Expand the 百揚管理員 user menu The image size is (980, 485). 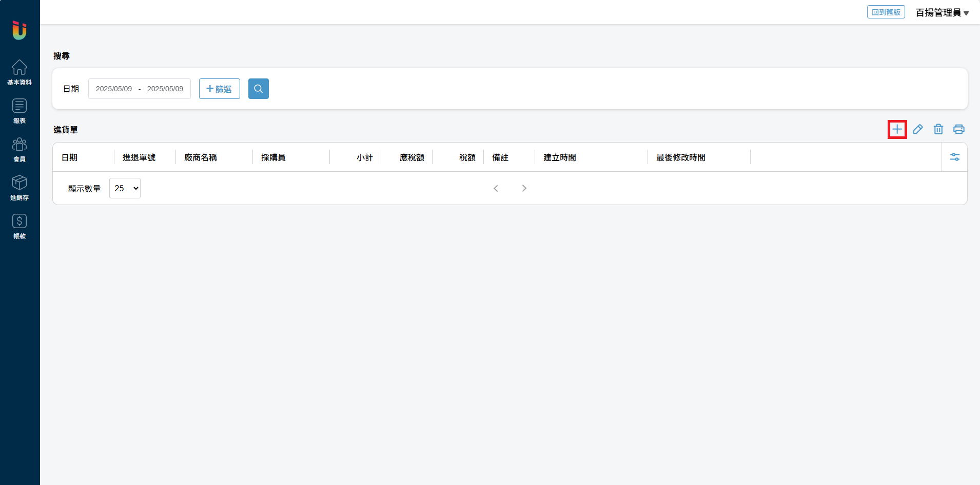(942, 12)
